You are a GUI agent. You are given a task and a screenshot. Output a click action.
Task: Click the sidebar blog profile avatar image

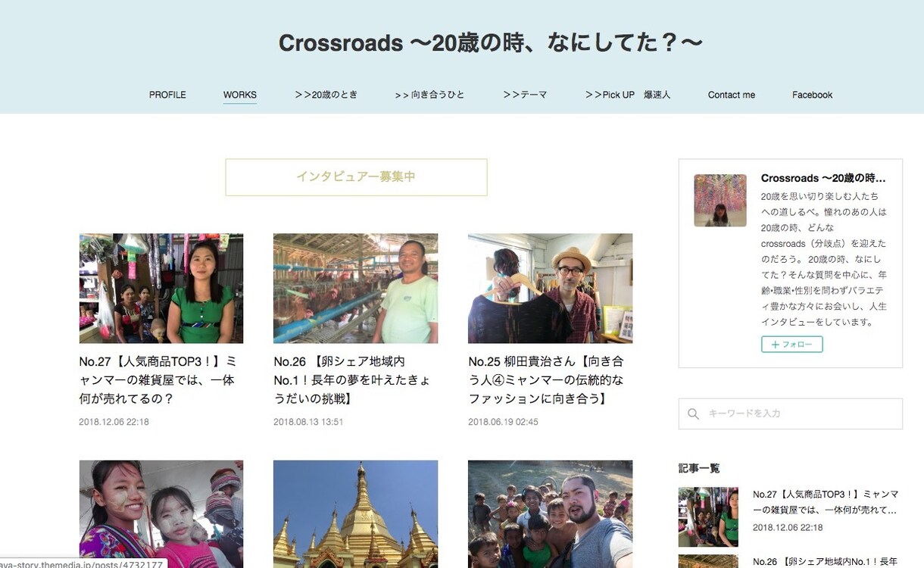click(720, 201)
